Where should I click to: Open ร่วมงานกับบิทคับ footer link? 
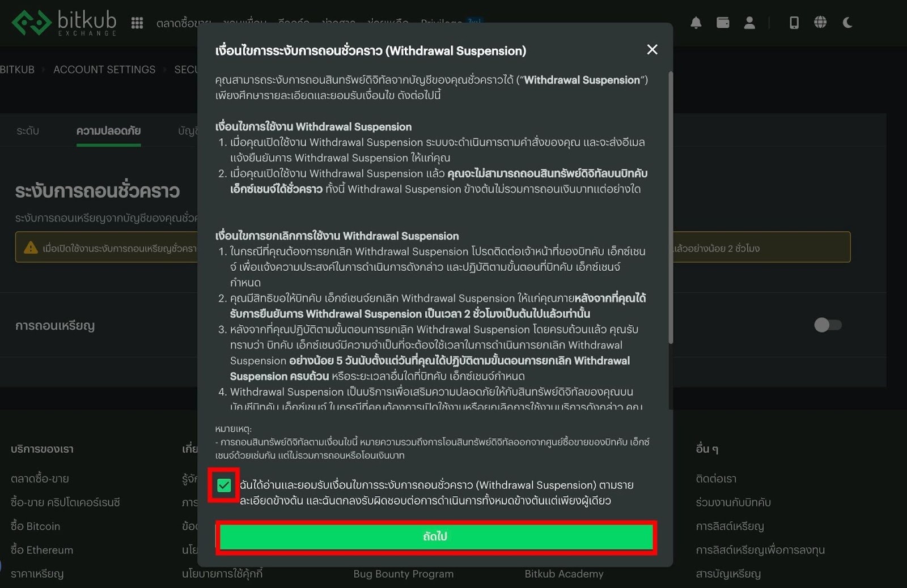point(733,502)
